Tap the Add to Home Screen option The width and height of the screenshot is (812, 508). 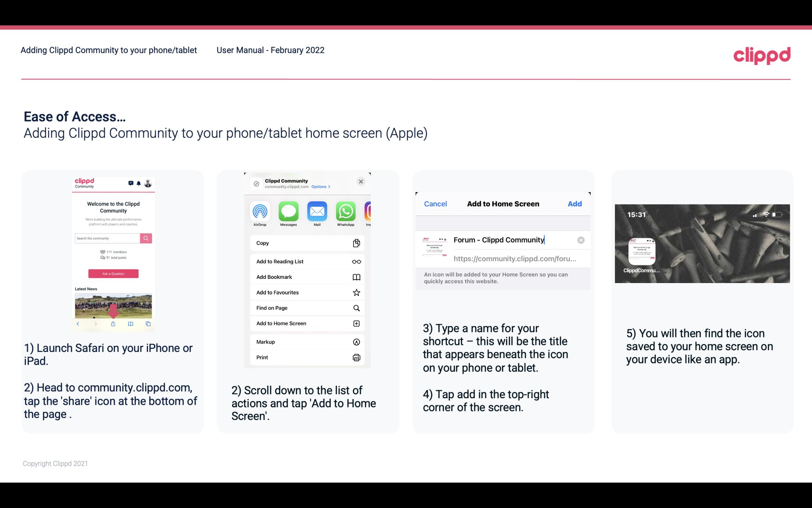pyautogui.click(x=306, y=323)
